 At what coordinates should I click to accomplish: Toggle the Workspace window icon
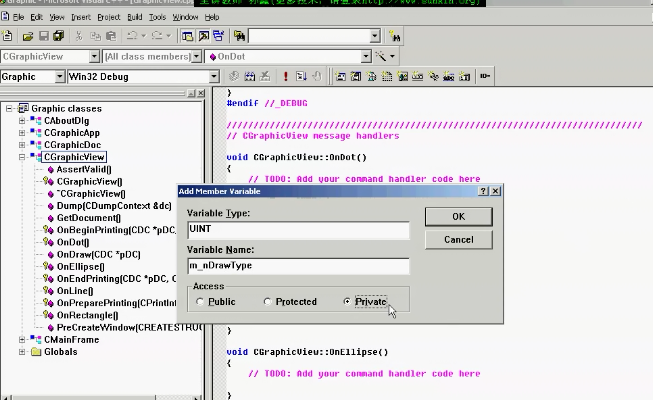(x=187, y=36)
